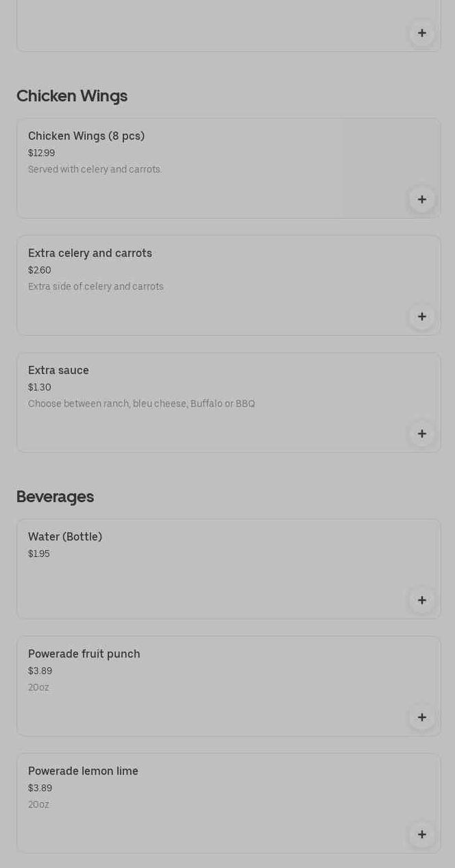The width and height of the screenshot is (455, 868).
Task: Open the Water (Bottle) item title
Action: click(65, 536)
